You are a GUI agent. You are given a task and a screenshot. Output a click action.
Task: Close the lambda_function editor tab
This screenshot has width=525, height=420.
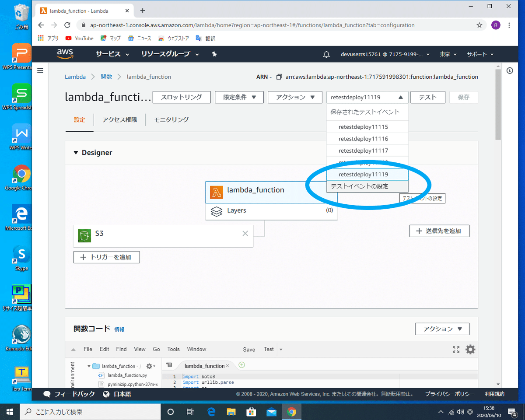pos(227,366)
